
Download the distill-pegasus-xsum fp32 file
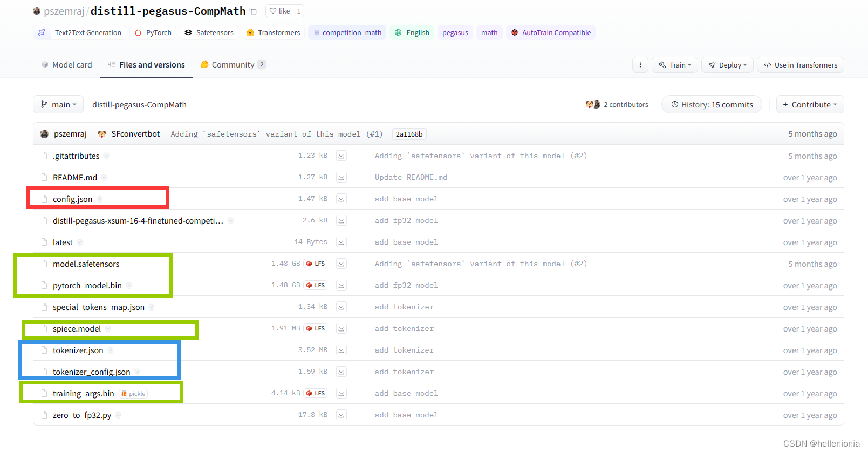pyautogui.click(x=341, y=220)
